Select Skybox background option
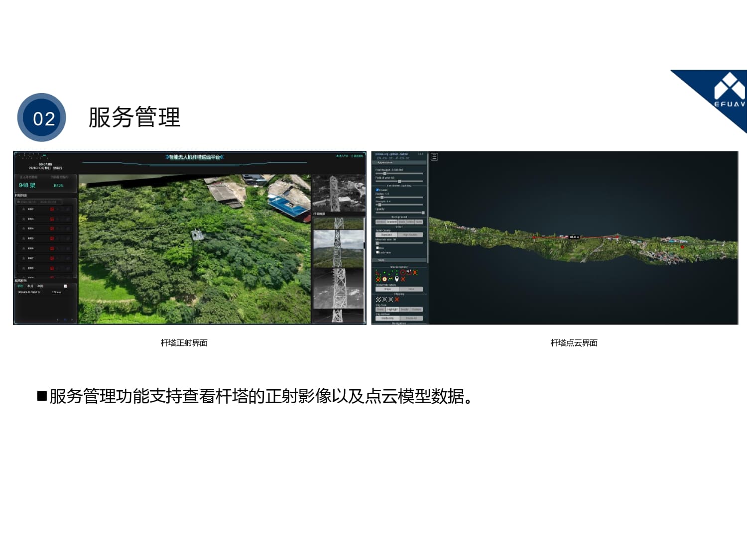 (380, 222)
